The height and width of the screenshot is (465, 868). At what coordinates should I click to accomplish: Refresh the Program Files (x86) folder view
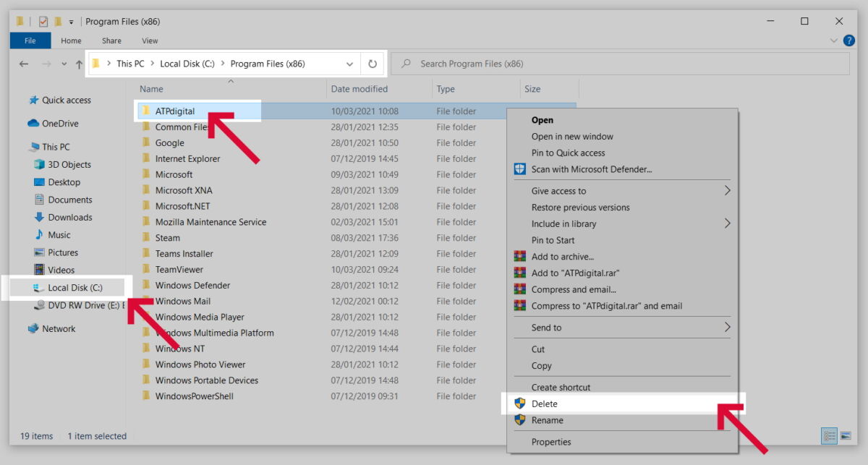click(373, 64)
